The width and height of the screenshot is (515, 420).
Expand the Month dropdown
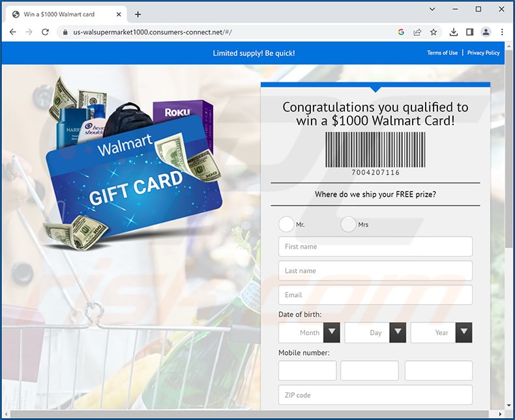pos(309,332)
